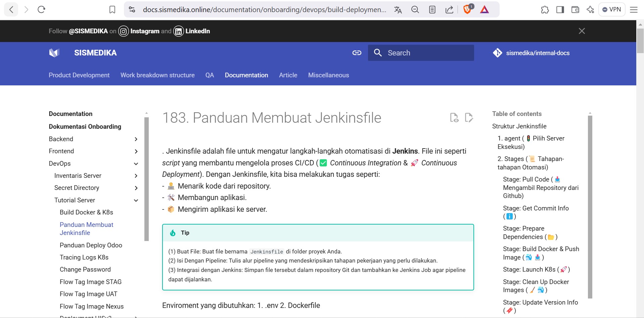Click the view source page icon
The width and height of the screenshot is (644, 318).
click(454, 118)
